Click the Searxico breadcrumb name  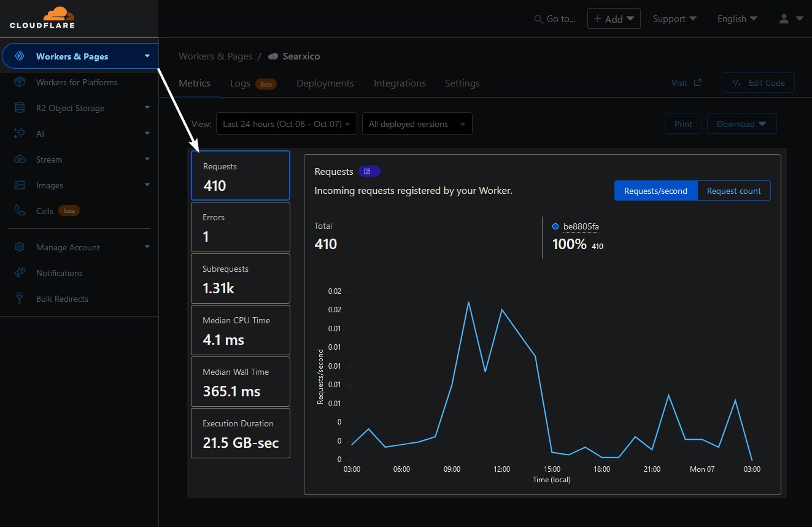[x=301, y=56]
